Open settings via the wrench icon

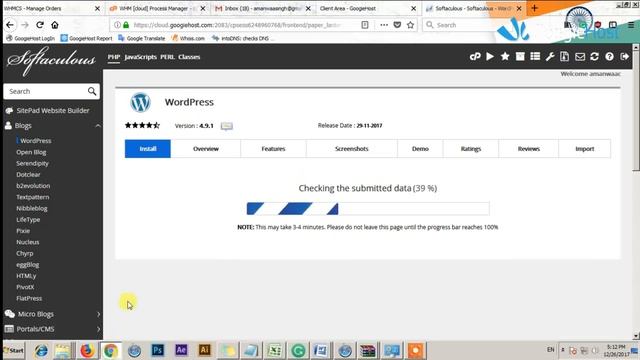550,57
